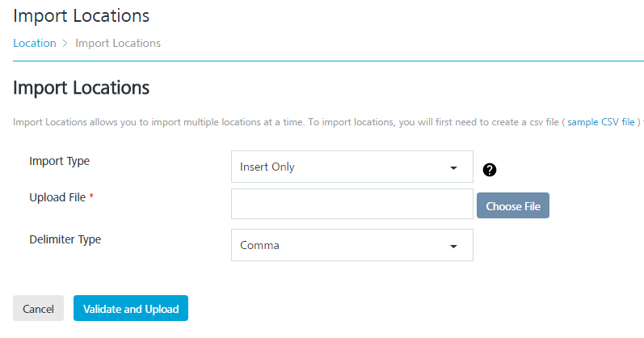
Task: Expand the Delimiter Type 'Comma' dropdown
Action: (351, 245)
